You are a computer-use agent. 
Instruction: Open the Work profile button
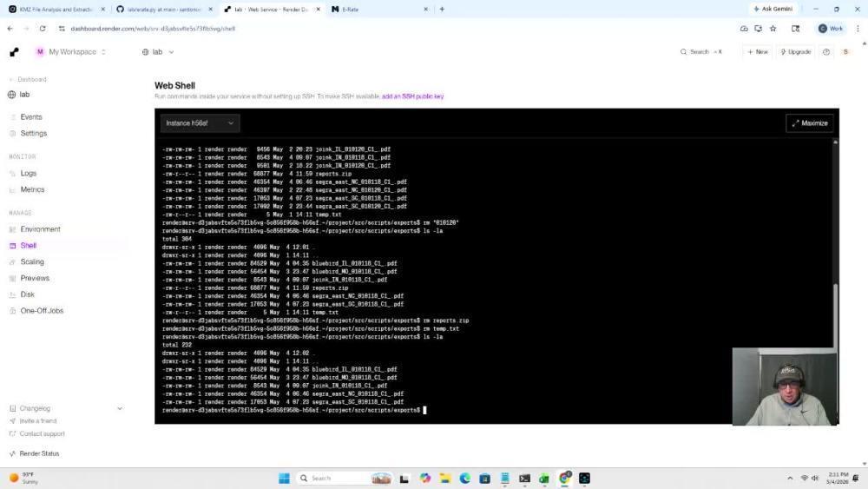point(831,29)
